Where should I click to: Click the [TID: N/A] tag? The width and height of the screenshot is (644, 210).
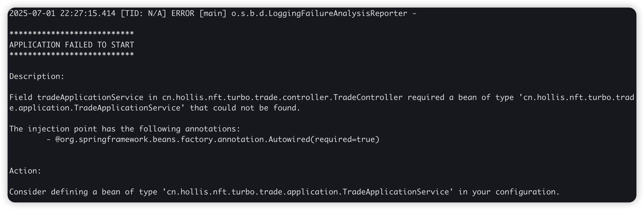pyautogui.click(x=143, y=13)
